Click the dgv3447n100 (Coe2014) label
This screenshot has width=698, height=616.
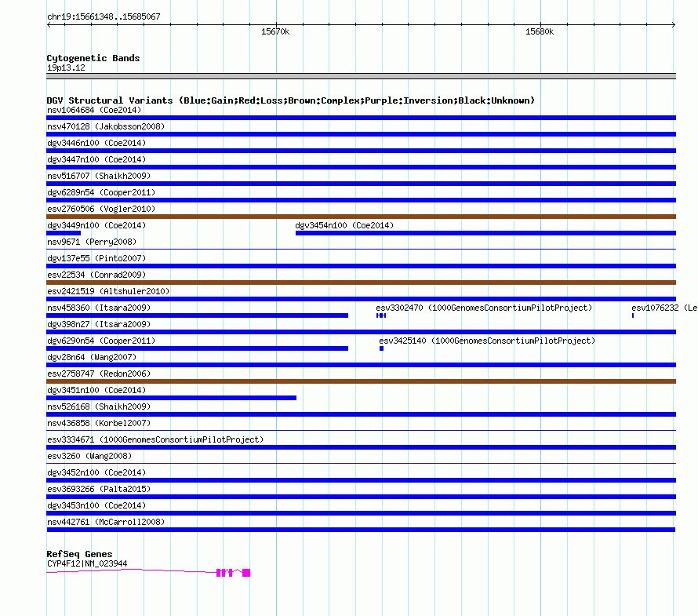(x=96, y=159)
